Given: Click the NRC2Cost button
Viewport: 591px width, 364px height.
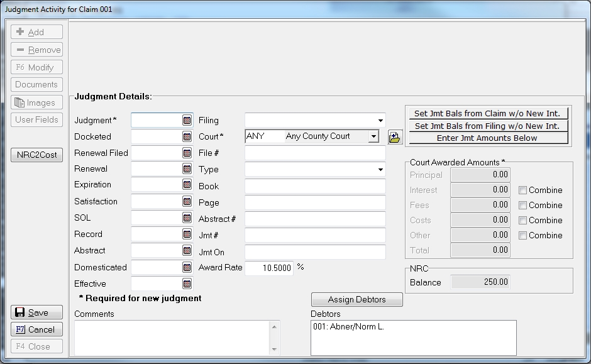Looking at the screenshot, I should click(x=36, y=155).
